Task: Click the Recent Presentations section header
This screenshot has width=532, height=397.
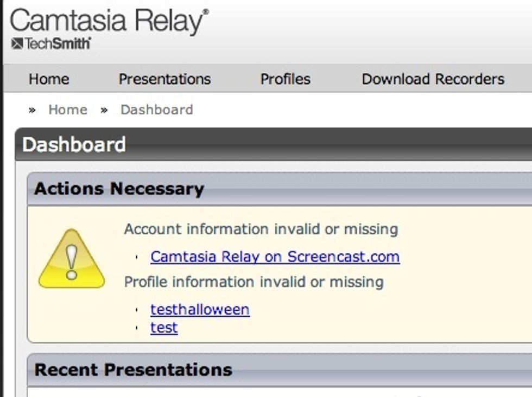Action: point(133,370)
